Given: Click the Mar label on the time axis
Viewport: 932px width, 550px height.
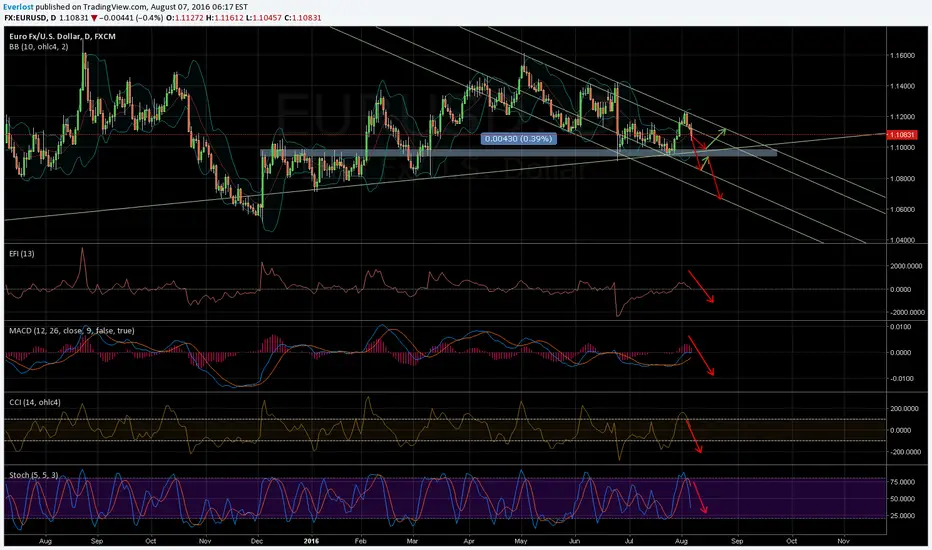Looking at the screenshot, I should (413, 541).
